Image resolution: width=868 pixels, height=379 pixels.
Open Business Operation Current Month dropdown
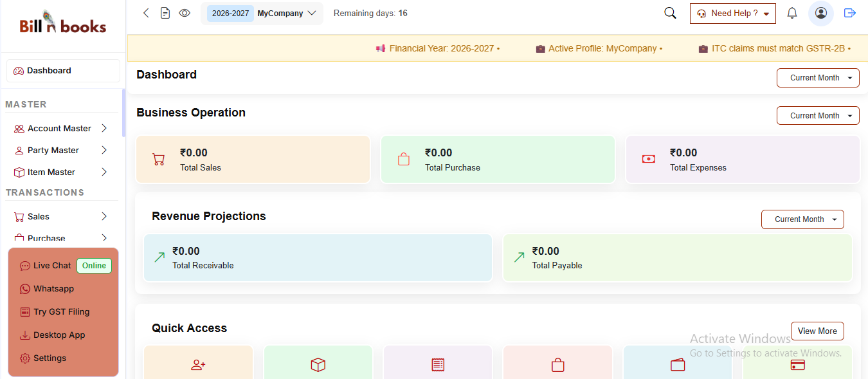pos(818,116)
